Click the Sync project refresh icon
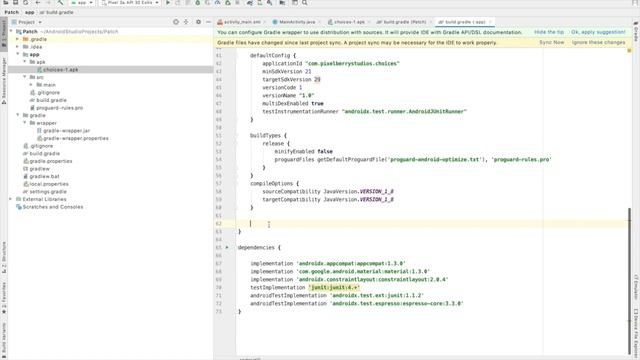640x360 pixels. click(x=26, y=2)
